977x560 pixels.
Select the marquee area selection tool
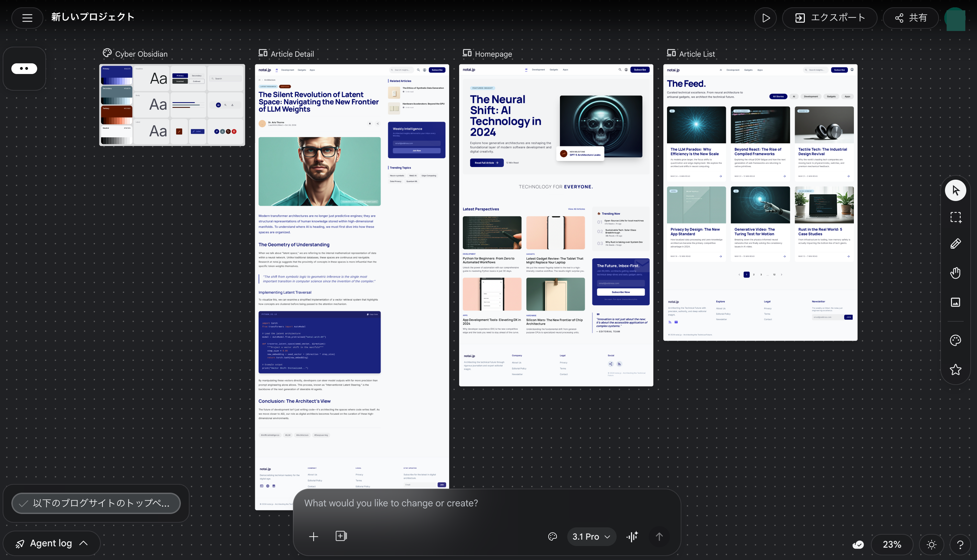coord(955,217)
